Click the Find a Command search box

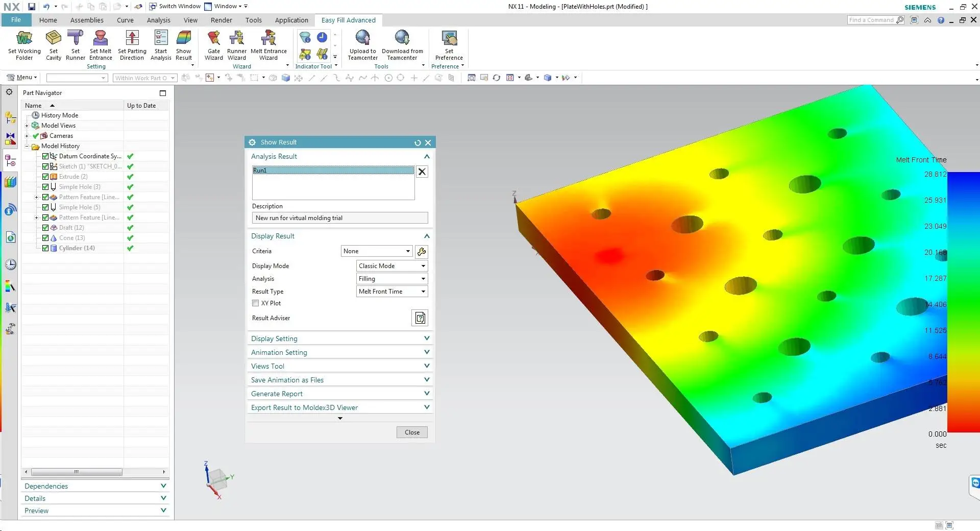875,20
